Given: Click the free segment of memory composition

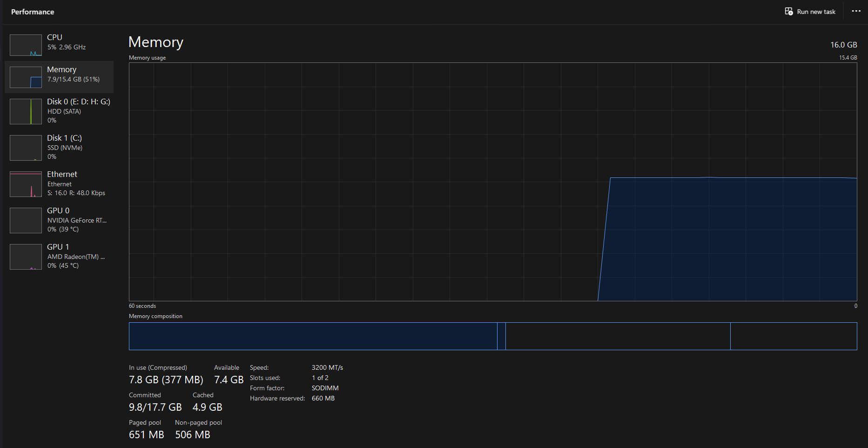Looking at the screenshot, I should point(794,336).
